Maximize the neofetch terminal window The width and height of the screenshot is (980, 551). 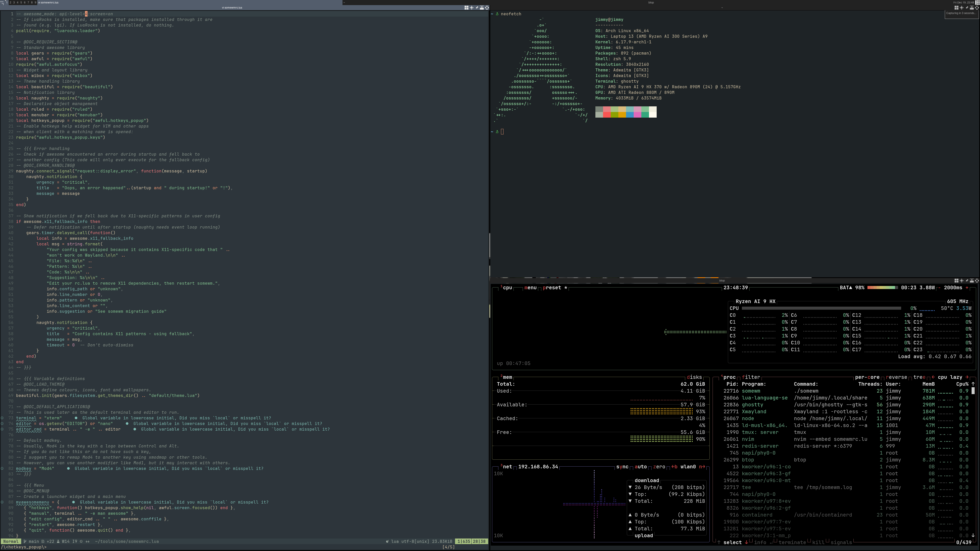tap(962, 8)
